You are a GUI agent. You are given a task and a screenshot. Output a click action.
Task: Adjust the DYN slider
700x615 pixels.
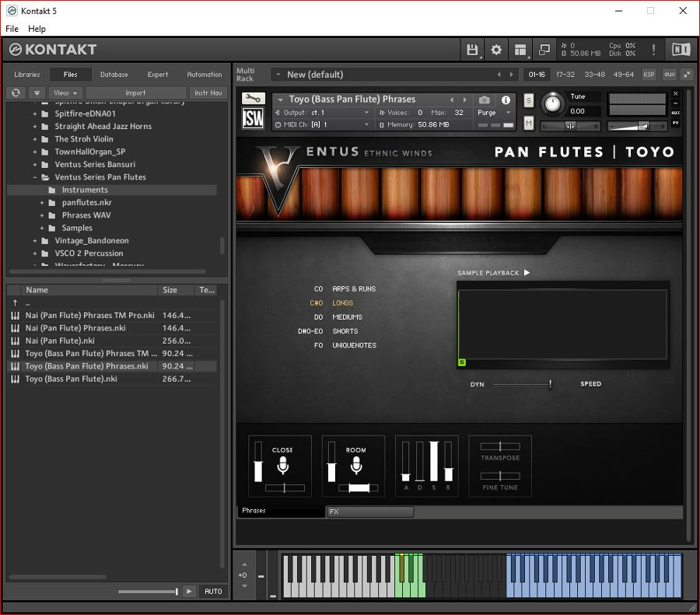click(522, 384)
